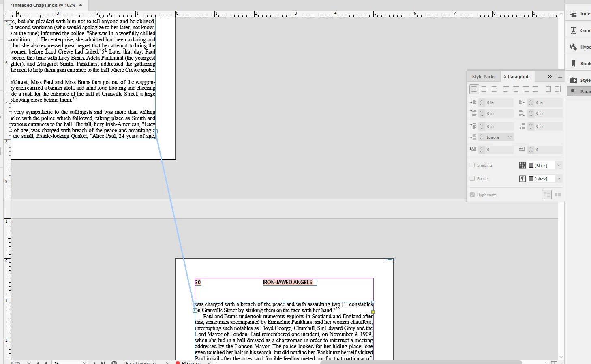Open Space Between Same Style dropdown (Ignore)
The height and width of the screenshot is (364, 591).
510,137
